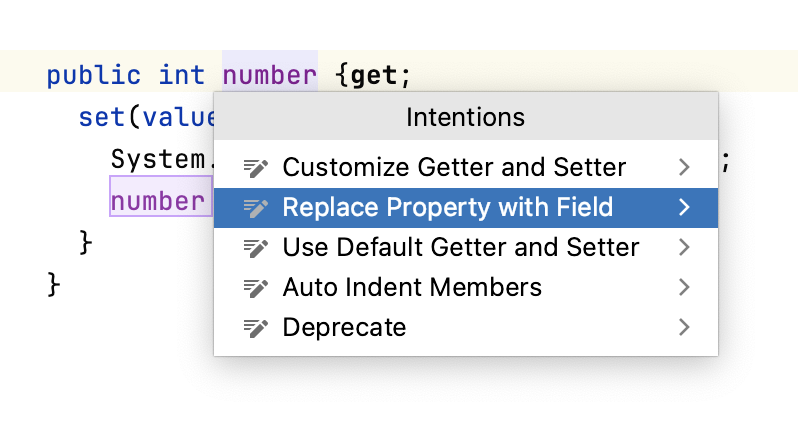Click pencil icon beside Auto Indent Members
The height and width of the screenshot is (442, 798).
[x=257, y=287]
